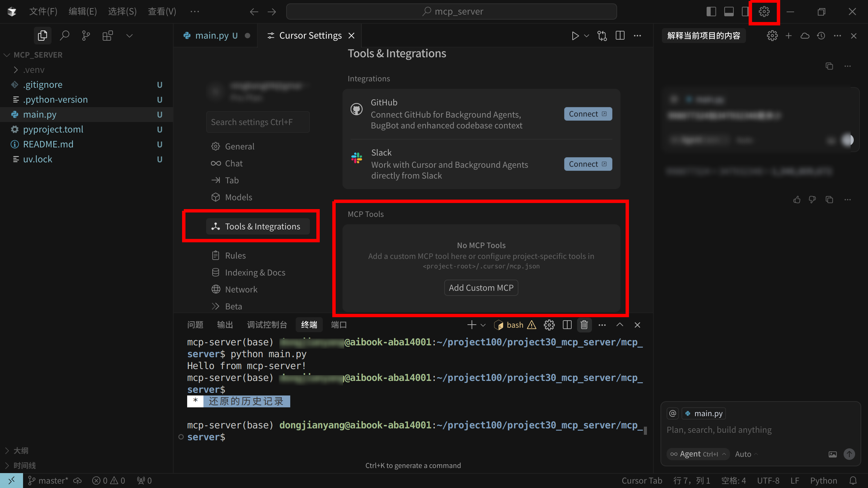Open more editor actions menu

click(637, 36)
